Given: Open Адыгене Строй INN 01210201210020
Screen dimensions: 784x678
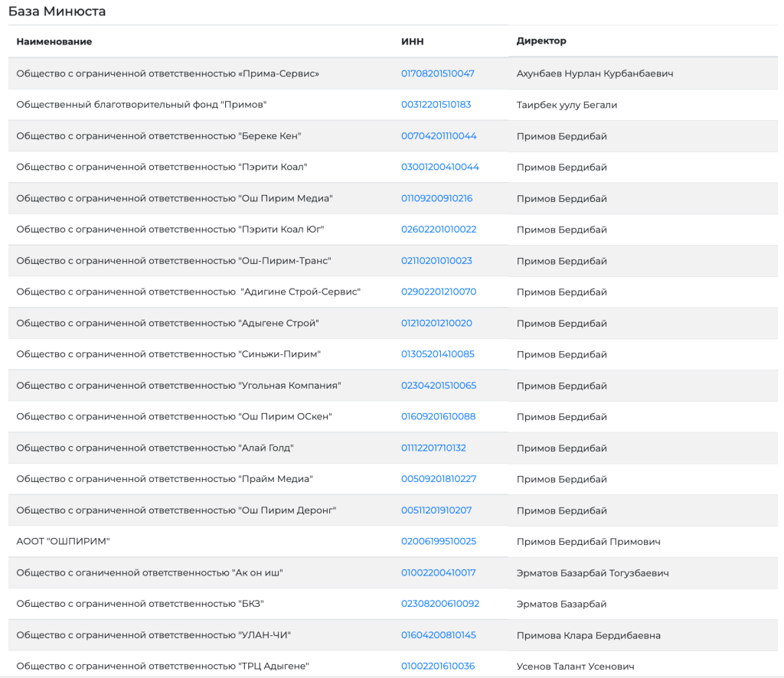Looking at the screenshot, I should [436, 323].
